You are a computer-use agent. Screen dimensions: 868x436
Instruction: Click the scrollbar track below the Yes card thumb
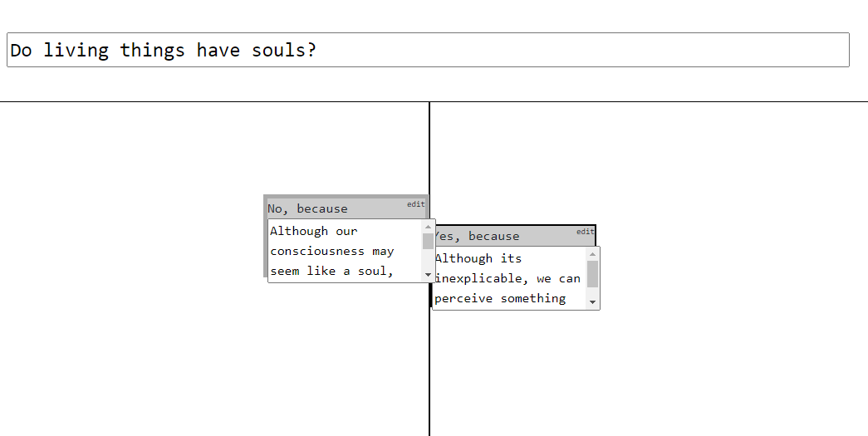592,291
